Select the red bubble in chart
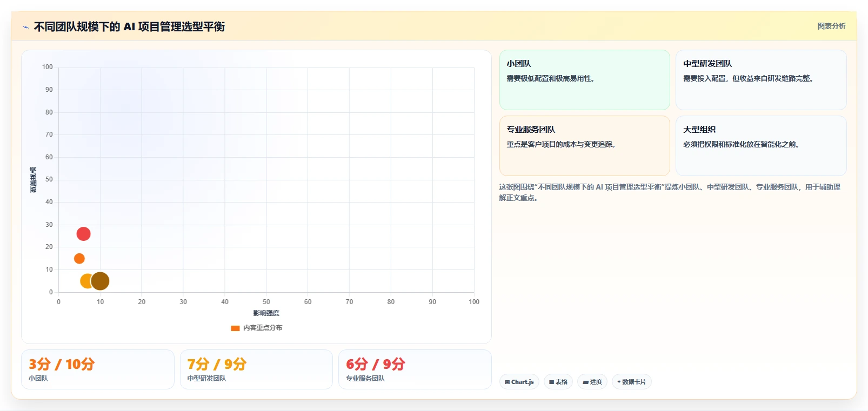The height and width of the screenshot is (411, 868). [83, 234]
